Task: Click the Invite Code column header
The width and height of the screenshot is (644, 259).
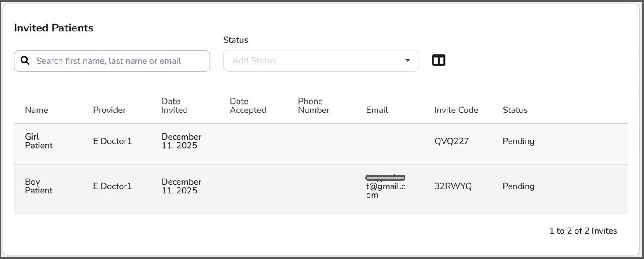Action: point(456,110)
